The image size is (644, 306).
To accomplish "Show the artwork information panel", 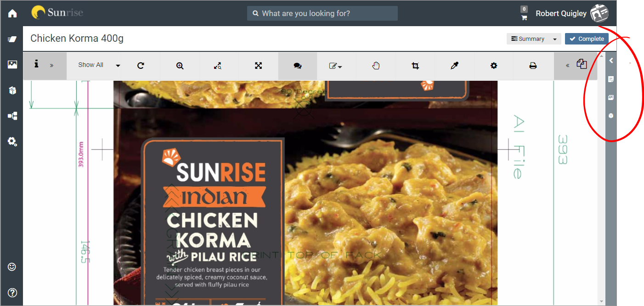I will tap(36, 64).
